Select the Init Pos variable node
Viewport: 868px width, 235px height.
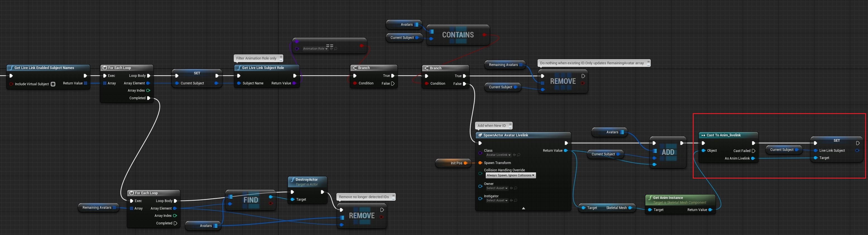[453, 163]
